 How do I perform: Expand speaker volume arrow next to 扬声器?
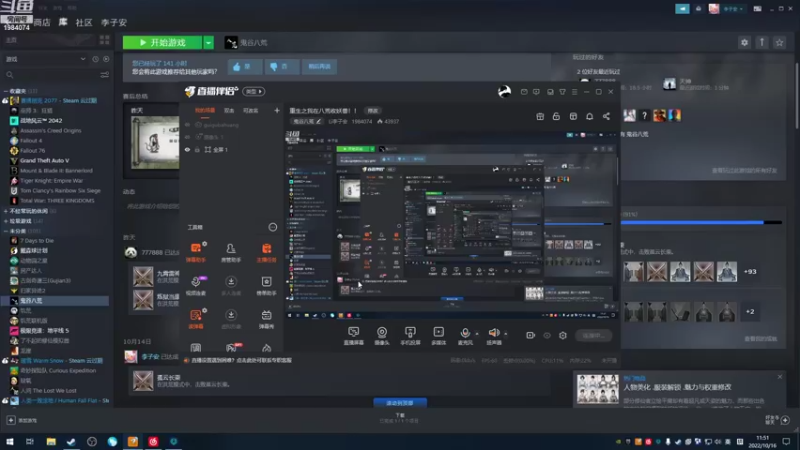click(x=506, y=334)
